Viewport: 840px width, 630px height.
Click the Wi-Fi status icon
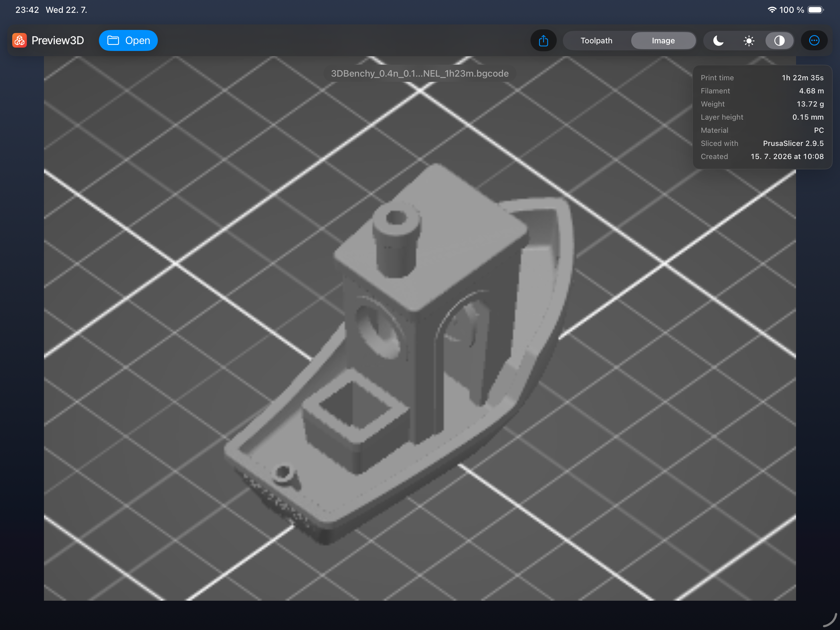click(772, 10)
